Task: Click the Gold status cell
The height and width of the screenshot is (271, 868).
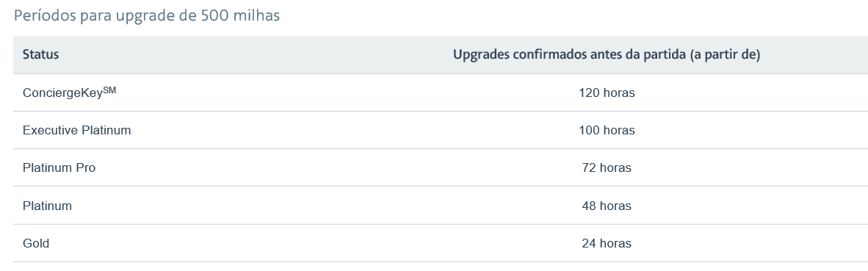Action: [x=36, y=243]
